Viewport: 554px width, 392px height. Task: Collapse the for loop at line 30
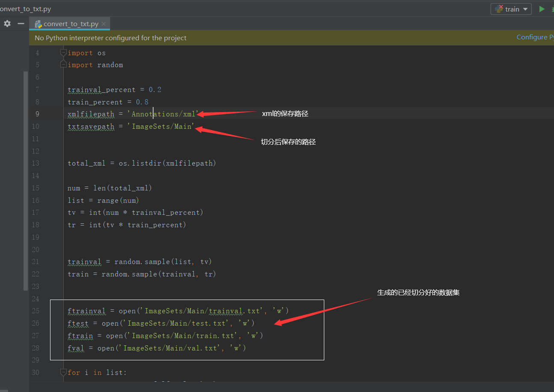coord(63,372)
